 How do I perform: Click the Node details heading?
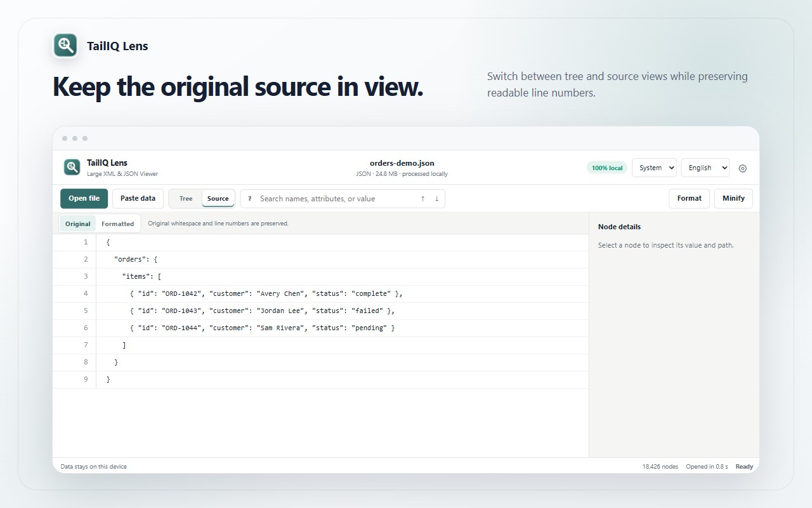click(x=619, y=227)
